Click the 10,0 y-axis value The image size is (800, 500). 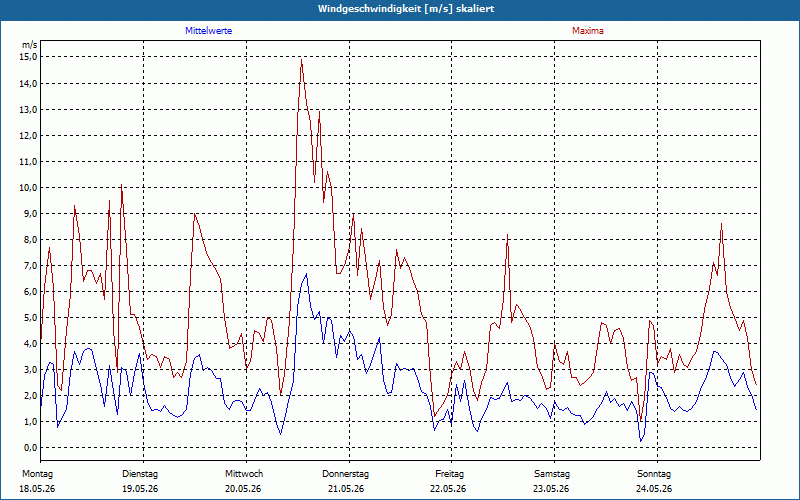pos(29,187)
